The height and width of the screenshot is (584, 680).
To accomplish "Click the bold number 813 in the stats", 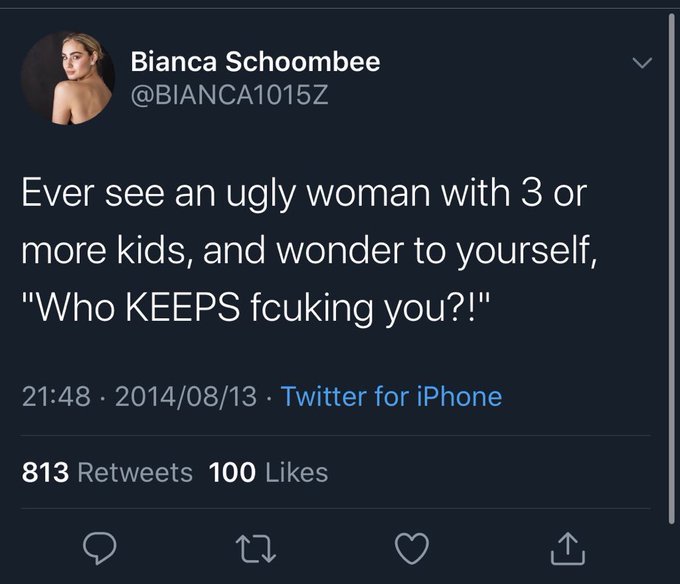I will pyautogui.click(x=45, y=471).
